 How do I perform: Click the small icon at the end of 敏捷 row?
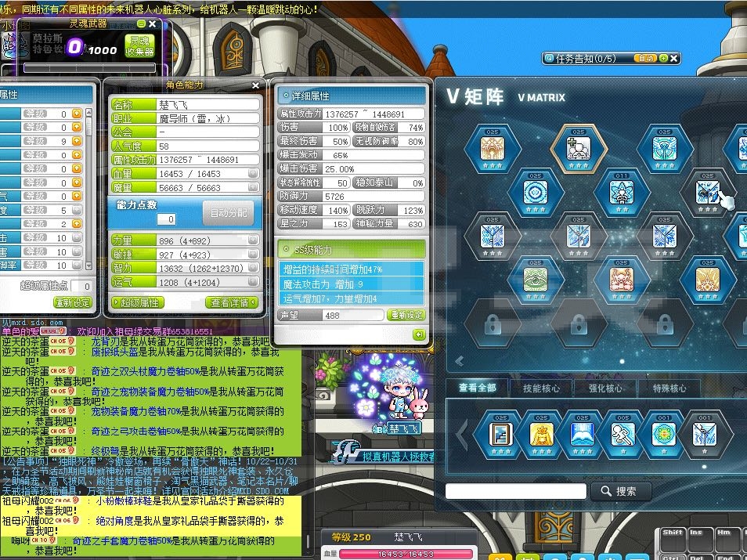coord(253,254)
